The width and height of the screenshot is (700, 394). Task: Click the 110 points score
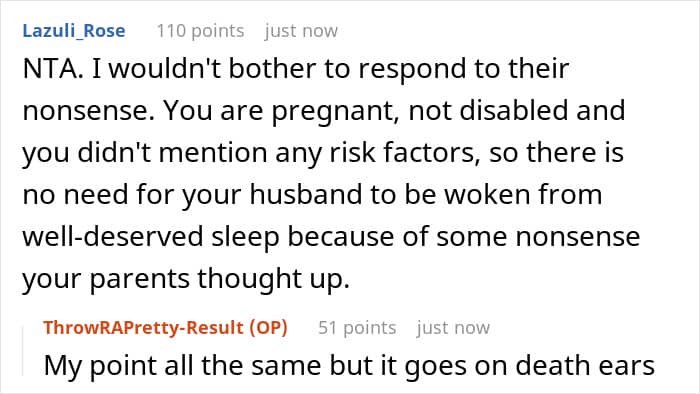[200, 31]
